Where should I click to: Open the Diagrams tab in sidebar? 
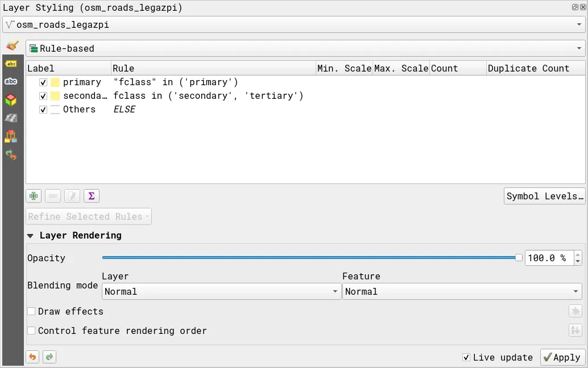pyautogui.click(x=11, y=136)
